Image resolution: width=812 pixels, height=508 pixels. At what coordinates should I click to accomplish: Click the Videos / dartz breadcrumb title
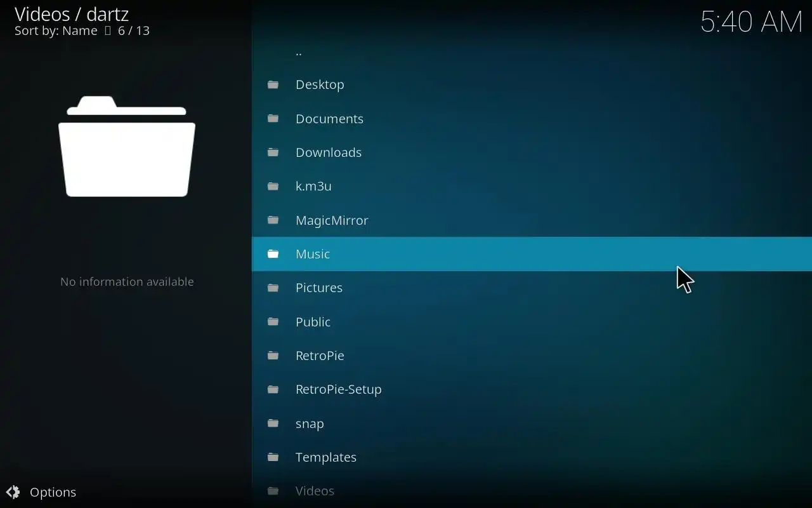(x=72, y=13)
